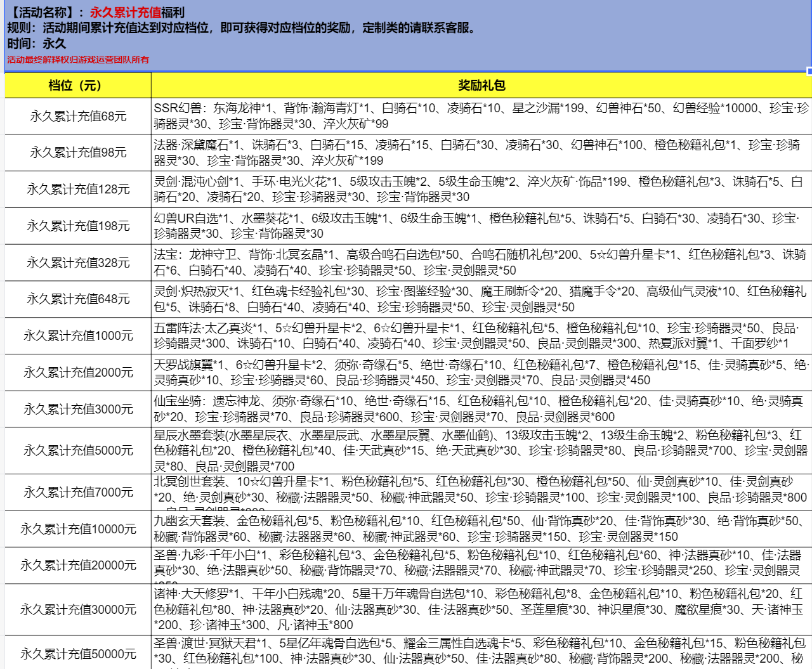812x669 pixels.
Task: Select the 永久累计充值98元 tier cell
Action: [x=77, y=153]
